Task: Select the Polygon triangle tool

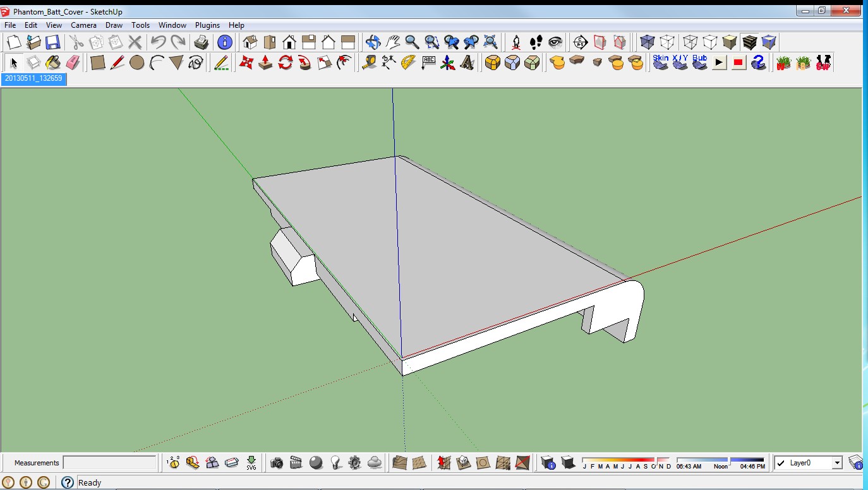Action: 176,63
